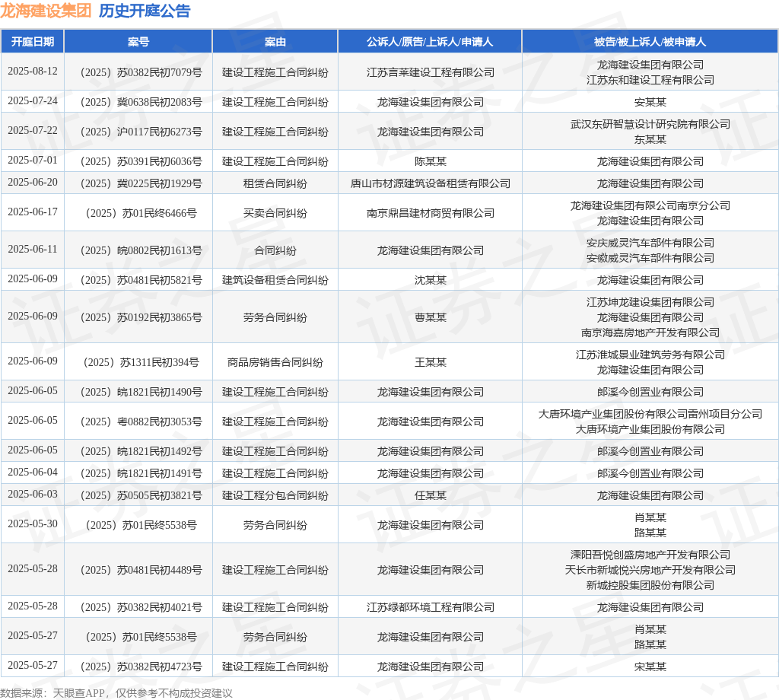Click plaintiff 曹某某
The image size is (779, 700).
pyautogui.click(x=431, y=317)
